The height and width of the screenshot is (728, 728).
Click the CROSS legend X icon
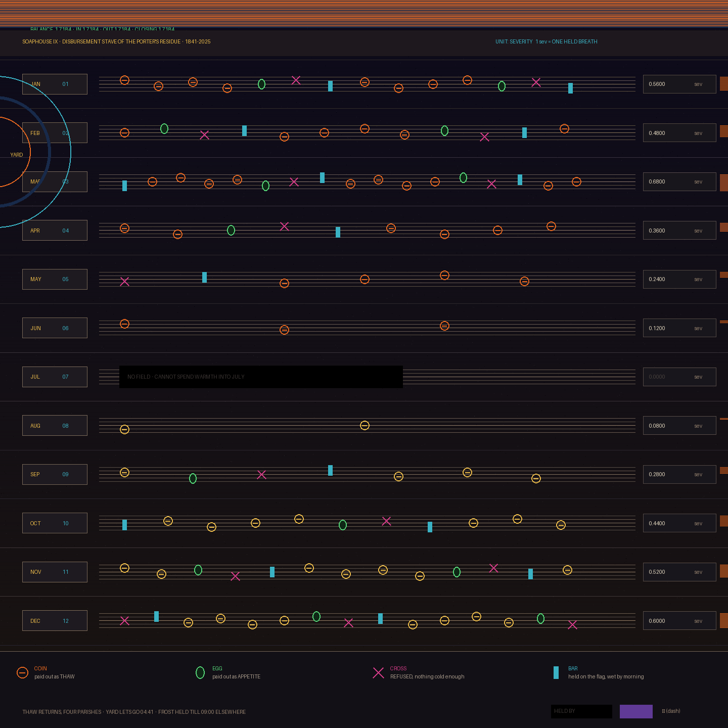point(378,673)
